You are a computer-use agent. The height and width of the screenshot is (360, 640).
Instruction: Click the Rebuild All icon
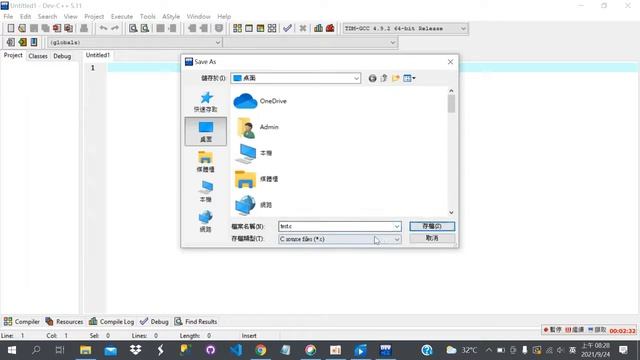tap(272, 28)
